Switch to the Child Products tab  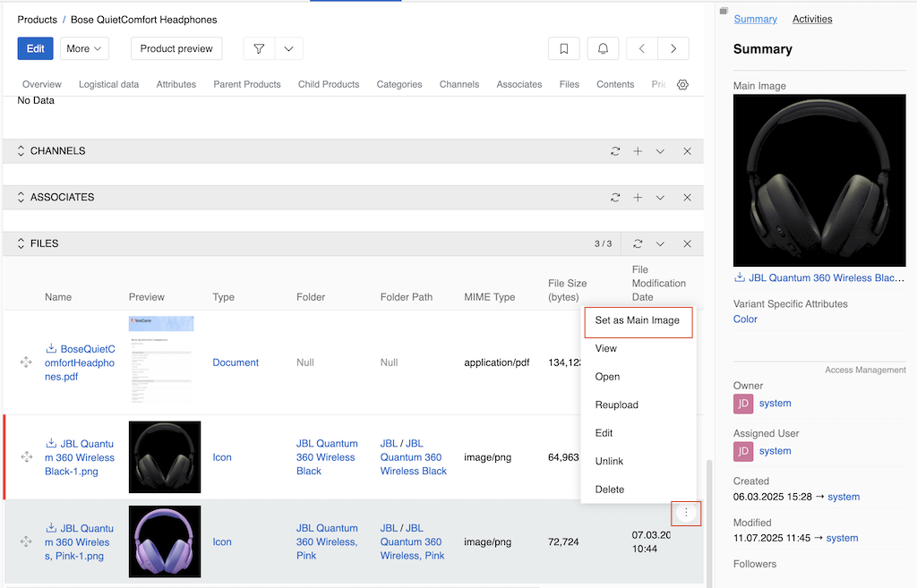pos(329,84)
